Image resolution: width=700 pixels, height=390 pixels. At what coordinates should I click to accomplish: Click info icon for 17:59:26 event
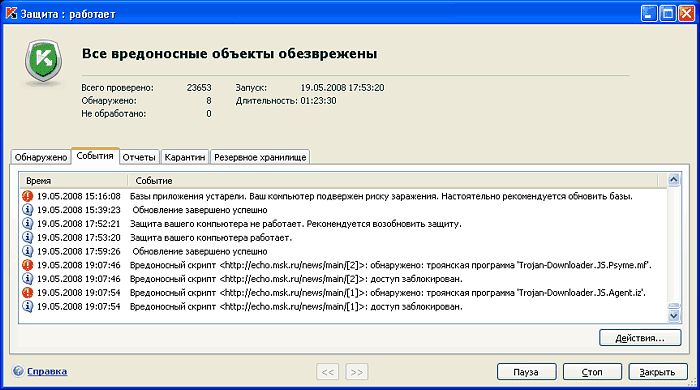[x=28, y=251]
